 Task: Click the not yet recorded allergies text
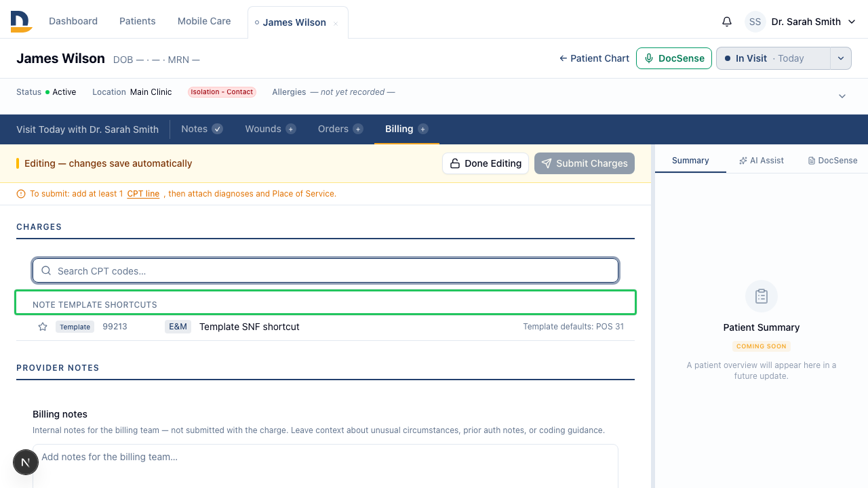(x=353, y=92)
